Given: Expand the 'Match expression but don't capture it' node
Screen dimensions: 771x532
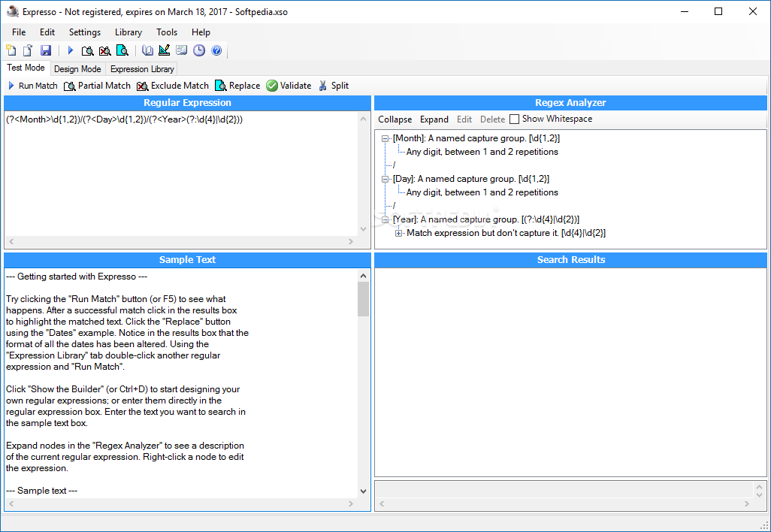Looking at the screenshot, I should (x=399, y=233).
